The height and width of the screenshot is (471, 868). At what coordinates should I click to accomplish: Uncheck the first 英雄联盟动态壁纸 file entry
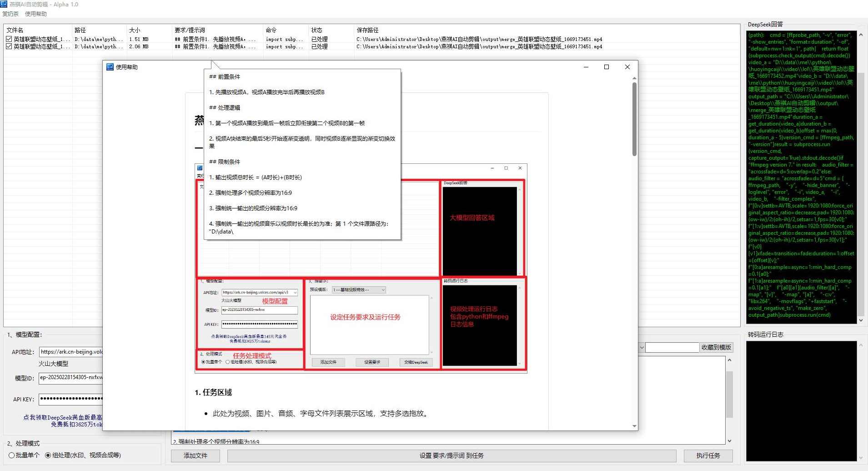tap(8, 39)
